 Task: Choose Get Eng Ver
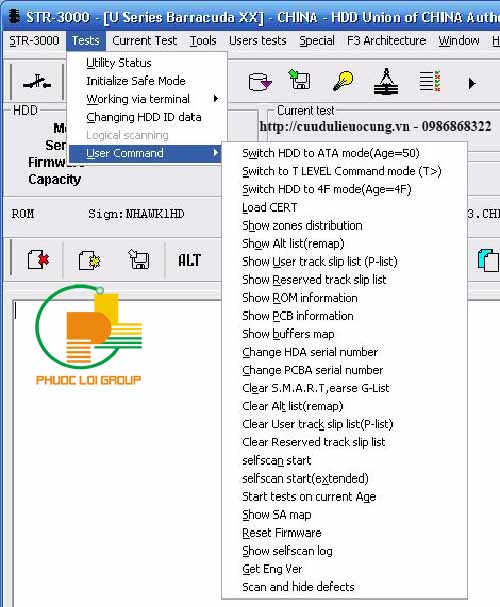pos(344,569)
